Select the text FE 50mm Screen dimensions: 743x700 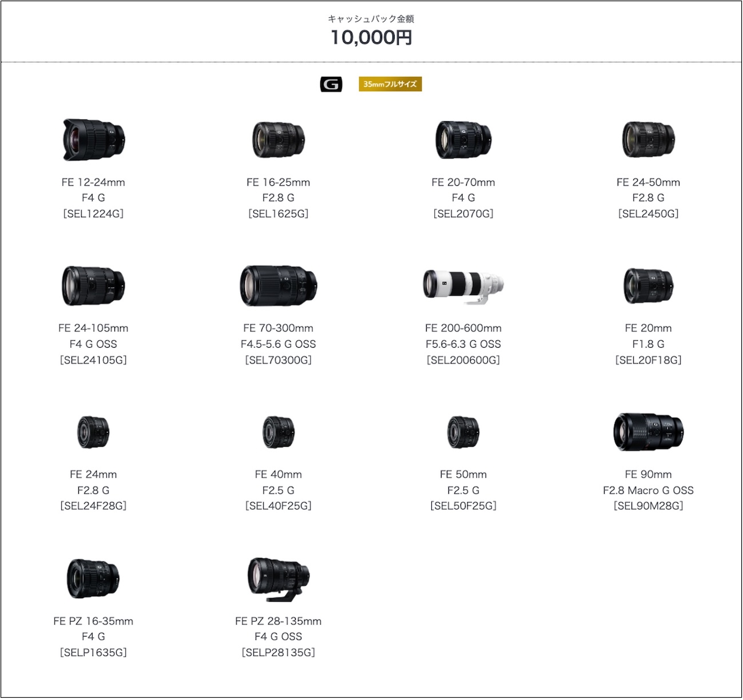[463, 475]
